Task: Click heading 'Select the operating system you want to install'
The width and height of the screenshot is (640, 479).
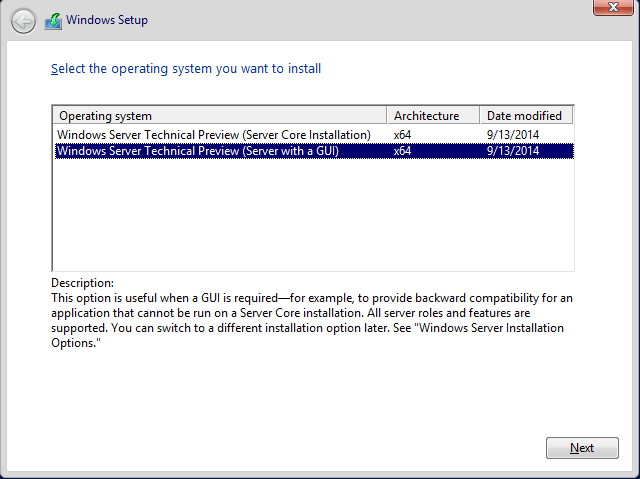Action: pos(186,69)
